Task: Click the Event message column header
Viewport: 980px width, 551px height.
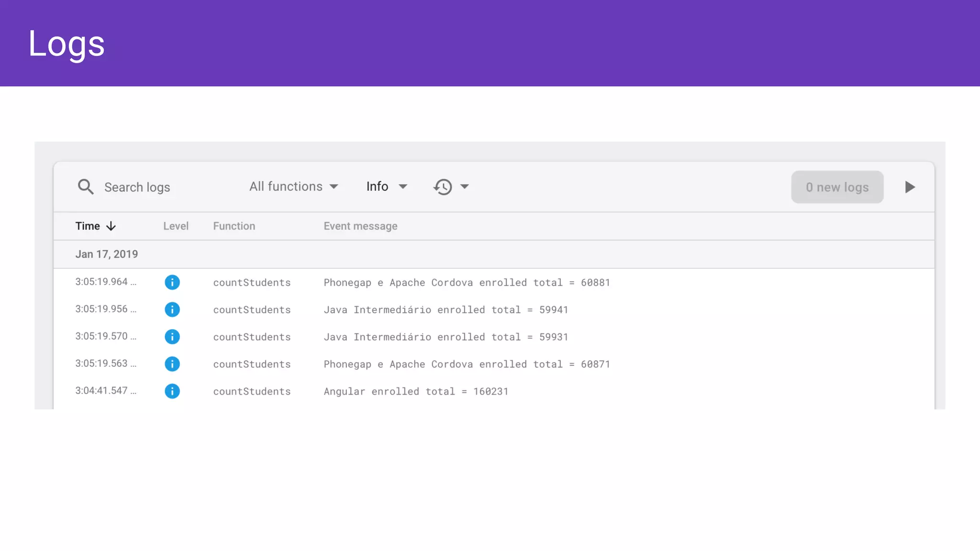Action: coord(360,226)
